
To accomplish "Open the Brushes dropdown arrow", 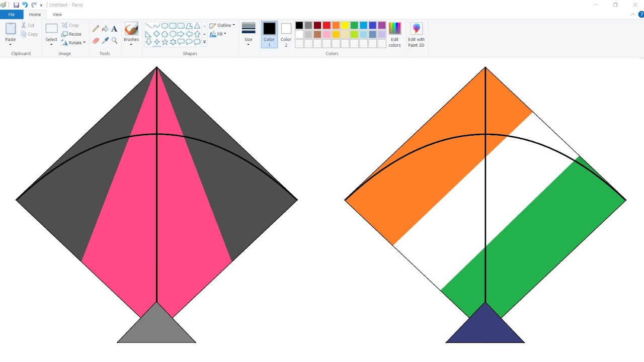I will (x=131, y=44).
